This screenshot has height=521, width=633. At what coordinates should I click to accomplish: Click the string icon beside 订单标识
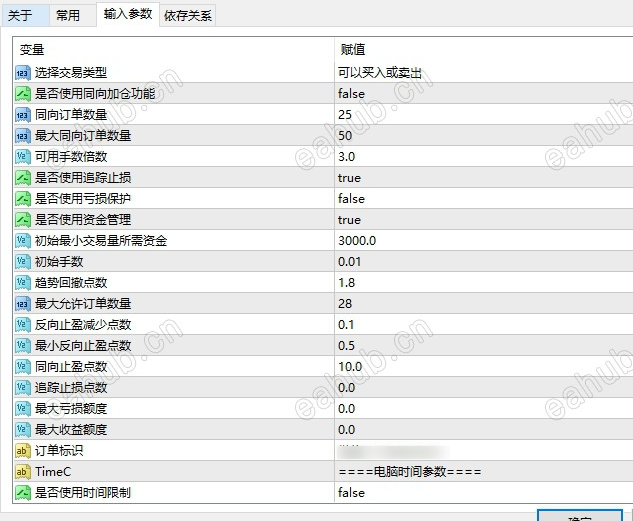[x=23, y=450]
